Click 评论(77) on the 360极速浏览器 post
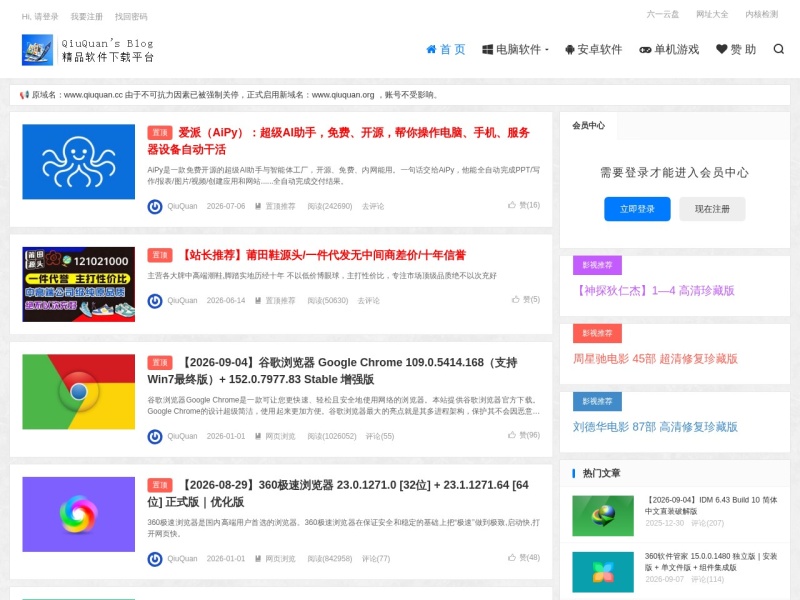Image resolution: width=800 pixels, height=600 pixels. pos(376,559)
